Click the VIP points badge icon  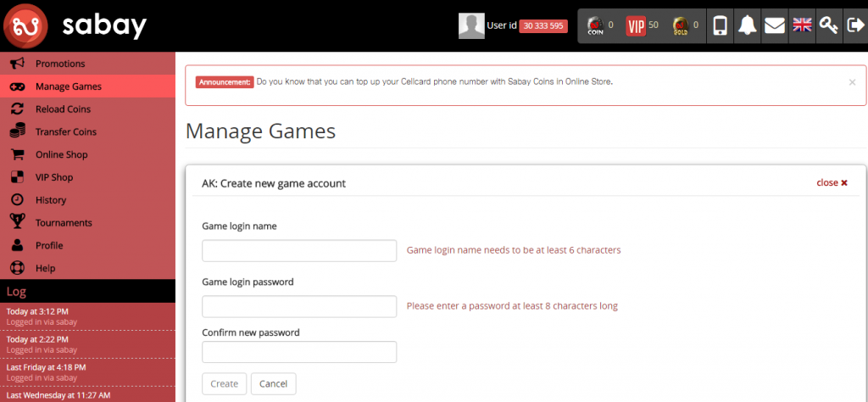636,25
